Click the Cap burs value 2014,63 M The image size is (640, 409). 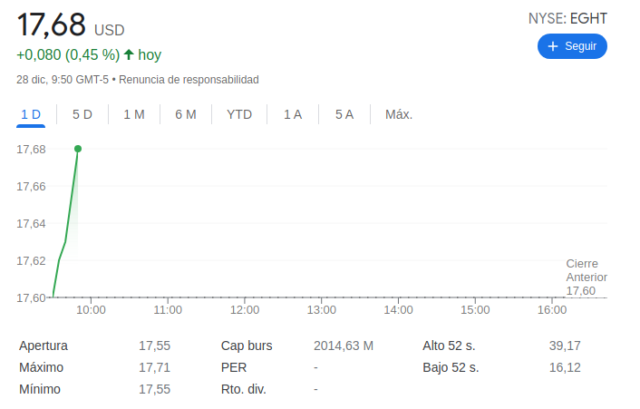pos(343,345)
